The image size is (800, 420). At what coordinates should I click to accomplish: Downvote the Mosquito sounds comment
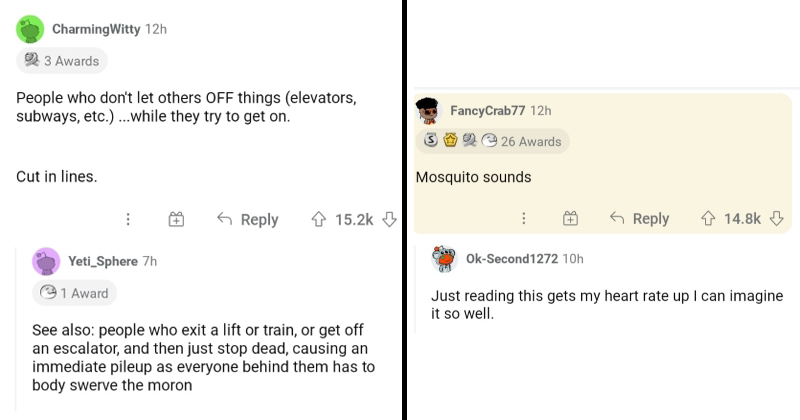[x=777, y=219]
